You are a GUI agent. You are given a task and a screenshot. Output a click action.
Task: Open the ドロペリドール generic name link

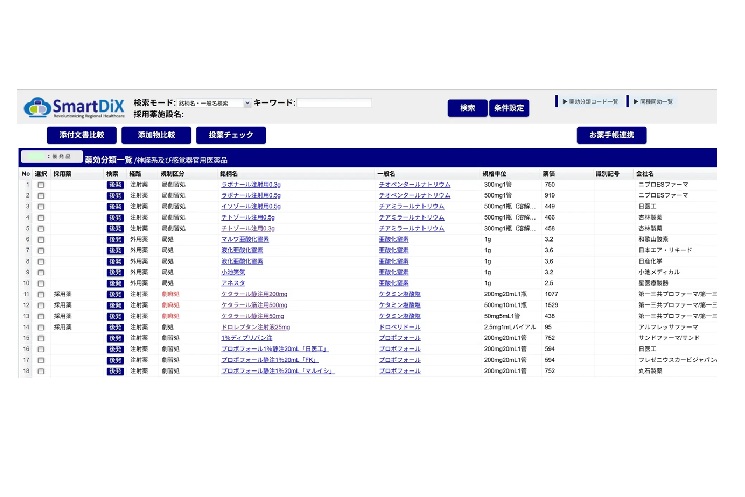pyautogui.click(x=400, y=327)
